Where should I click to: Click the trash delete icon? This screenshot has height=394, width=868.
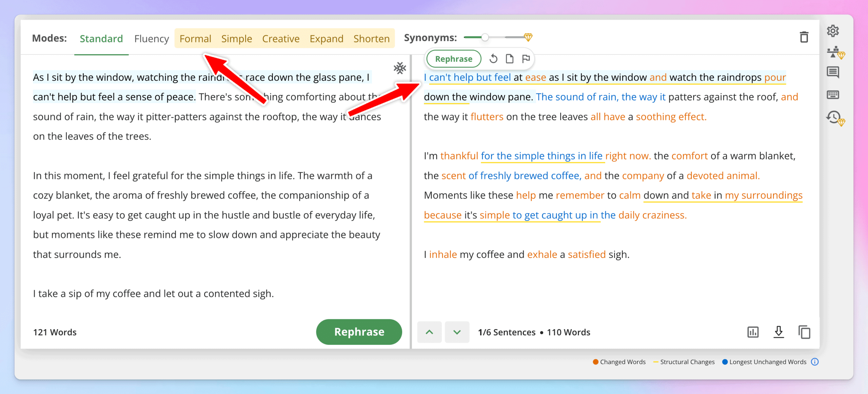[x=804, y=37]
